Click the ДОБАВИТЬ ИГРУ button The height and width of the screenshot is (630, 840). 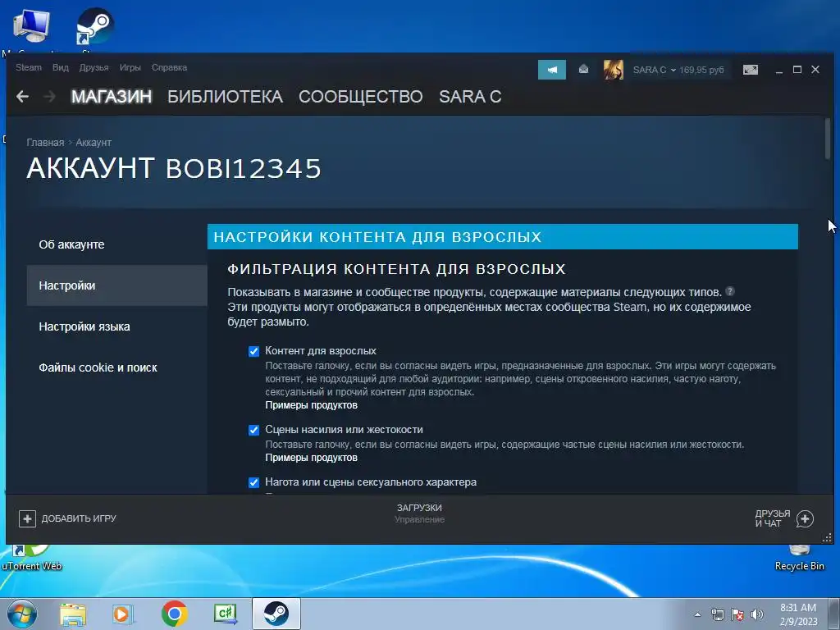[67, 518]
